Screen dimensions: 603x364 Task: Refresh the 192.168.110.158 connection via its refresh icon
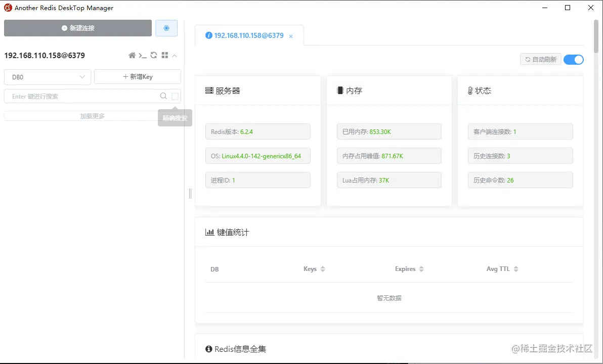154,55
